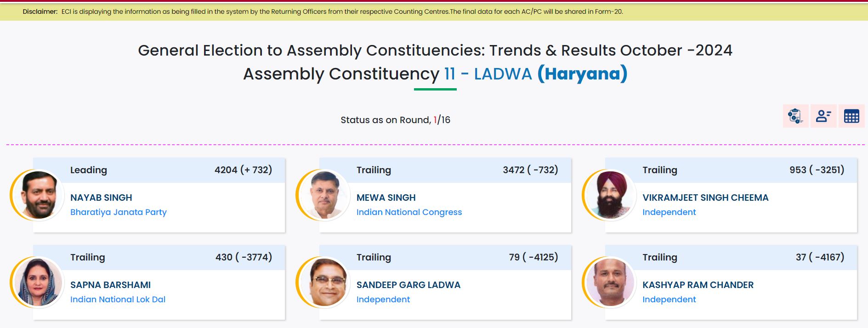868x328 pixels.
Task: Click Sapna Barshami's candidate photo
Action: 38,283
